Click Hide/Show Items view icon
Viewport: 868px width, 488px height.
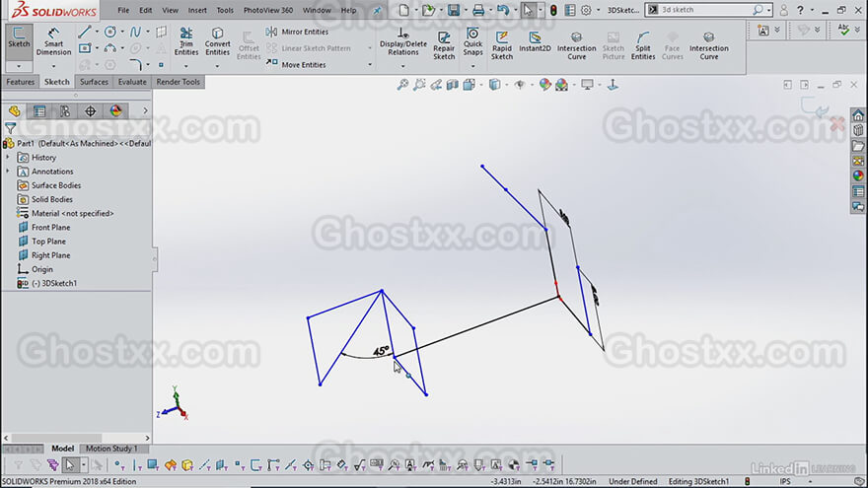[x=519, y=85]
